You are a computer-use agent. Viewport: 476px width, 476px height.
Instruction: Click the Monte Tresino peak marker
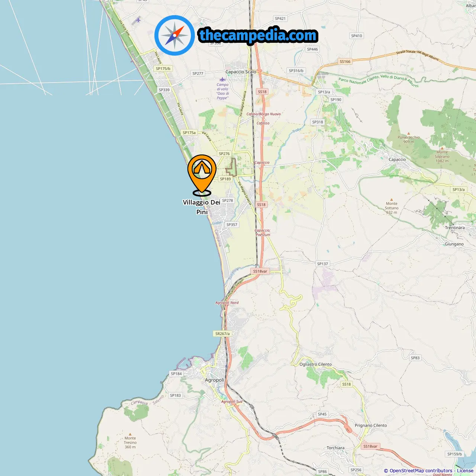(x=130, y=434)
